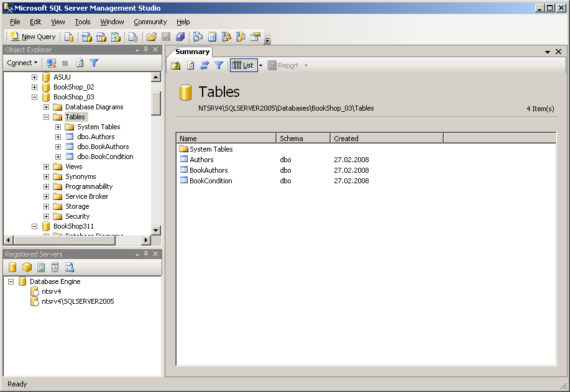
Task: Open the Help menu
Action: pos(183,22)
